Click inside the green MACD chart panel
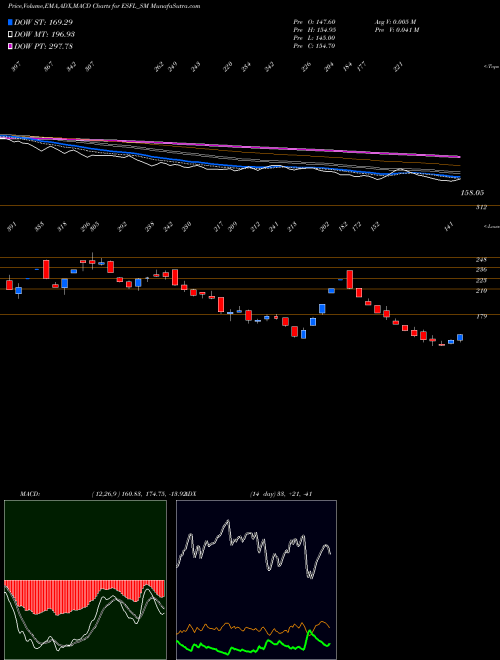The height and width of the screenshot is (660, 500). (85, 580)
